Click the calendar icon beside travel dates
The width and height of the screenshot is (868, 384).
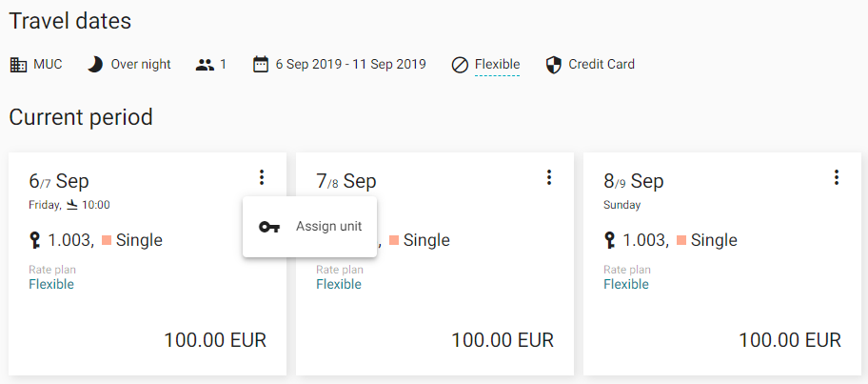point(260,65)
